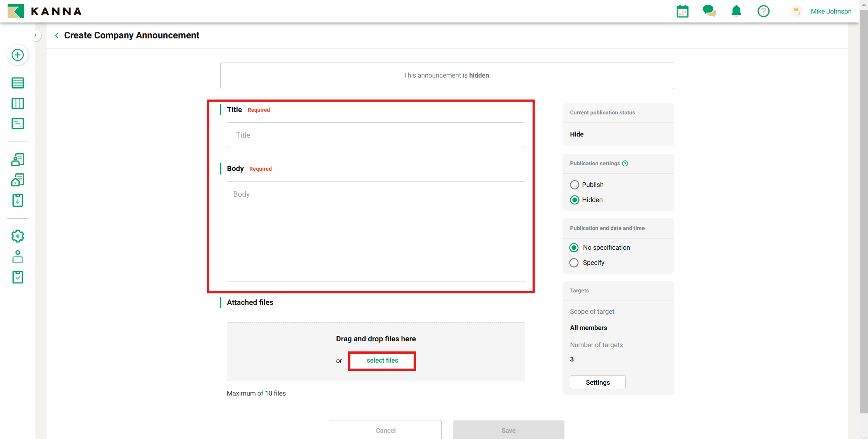Open the chat messages icon

click(x=709, y=11)
